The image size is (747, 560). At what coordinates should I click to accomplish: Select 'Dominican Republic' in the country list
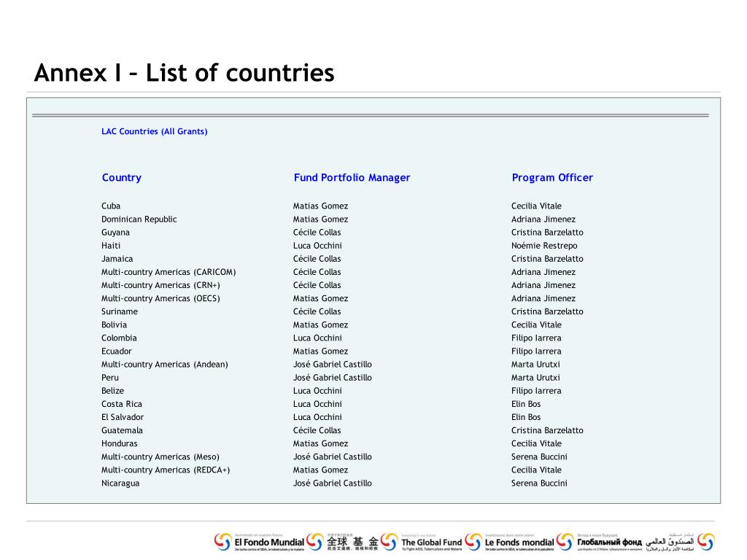pos(139,219)
